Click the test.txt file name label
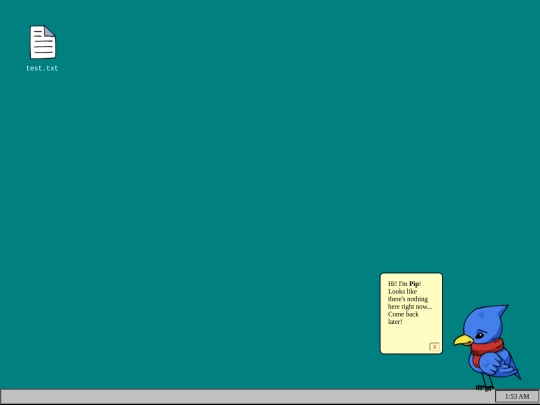This screenshot has height=405, width=540. [x=42, y=68]
